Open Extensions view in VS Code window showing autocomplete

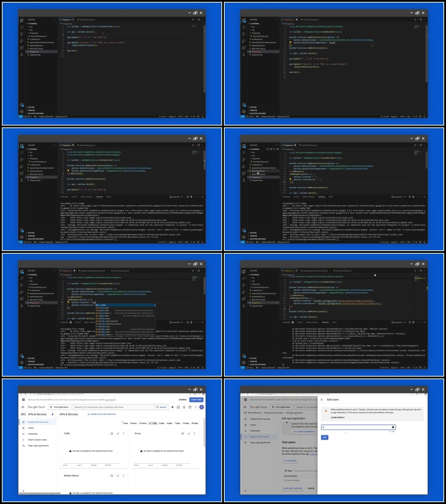[22, 299]
